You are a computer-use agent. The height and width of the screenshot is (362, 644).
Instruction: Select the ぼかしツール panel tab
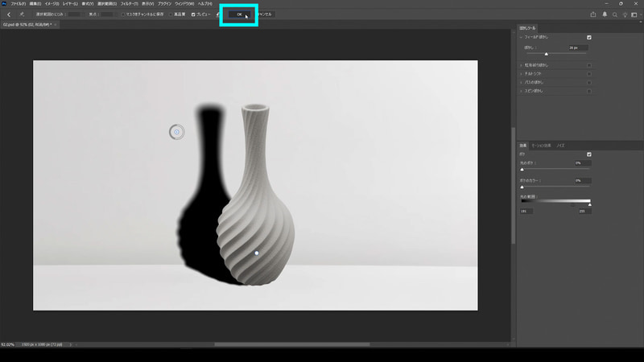click(527, 28)
